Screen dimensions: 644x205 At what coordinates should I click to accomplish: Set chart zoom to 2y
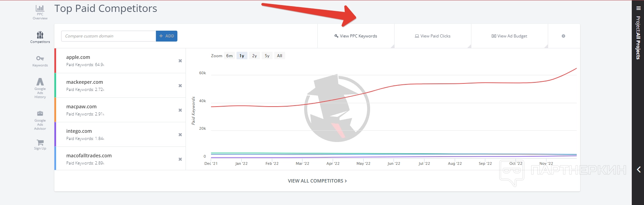255,56
